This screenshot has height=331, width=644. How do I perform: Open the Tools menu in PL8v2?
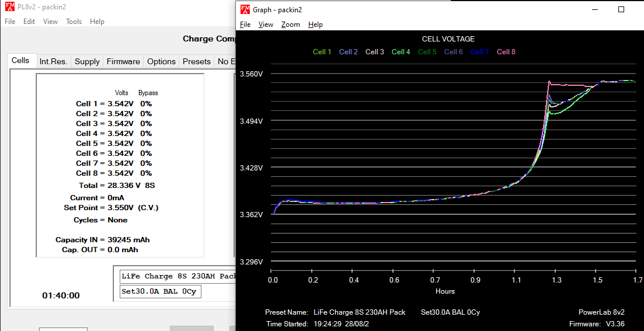[x=74, y=22]
